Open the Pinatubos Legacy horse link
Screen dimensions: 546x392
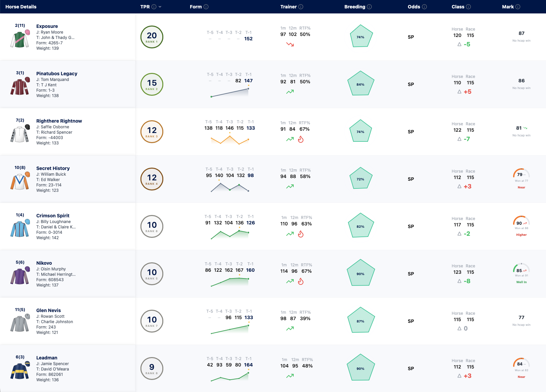click(57, 74)
